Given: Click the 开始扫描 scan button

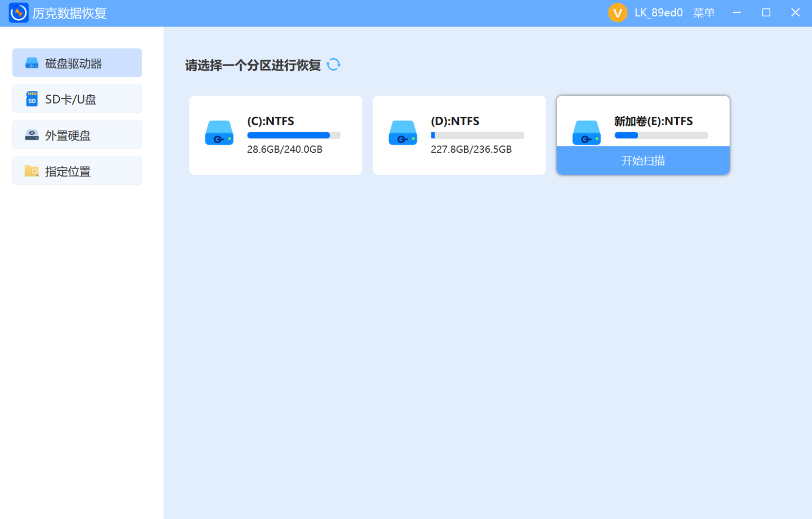Looking at the screenshot, I should 643,161.
